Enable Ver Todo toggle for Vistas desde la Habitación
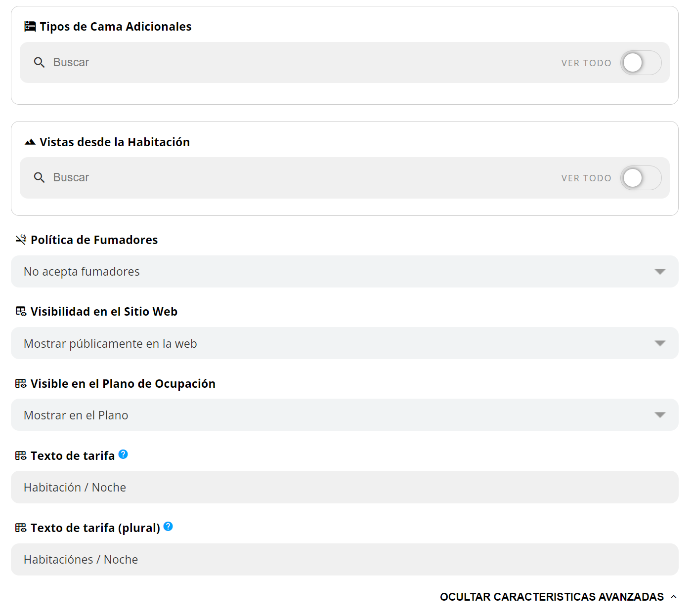 coord(641,178)
